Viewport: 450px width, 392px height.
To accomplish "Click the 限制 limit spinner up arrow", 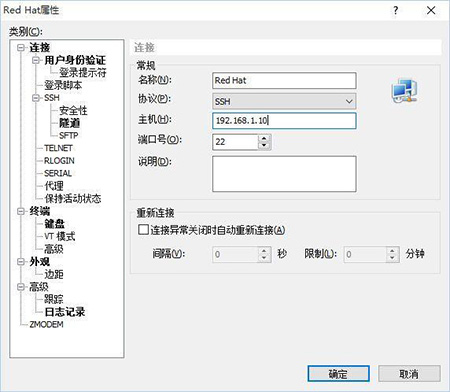I will [x=392, y=251].
